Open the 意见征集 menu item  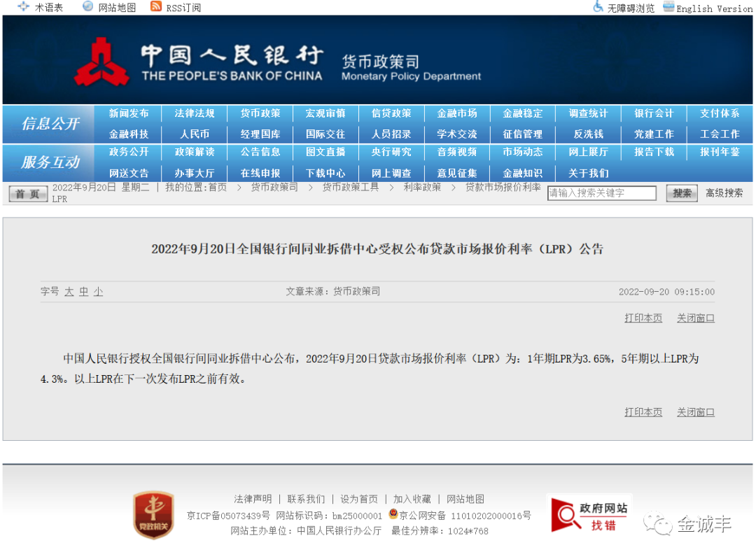point(457,174)
